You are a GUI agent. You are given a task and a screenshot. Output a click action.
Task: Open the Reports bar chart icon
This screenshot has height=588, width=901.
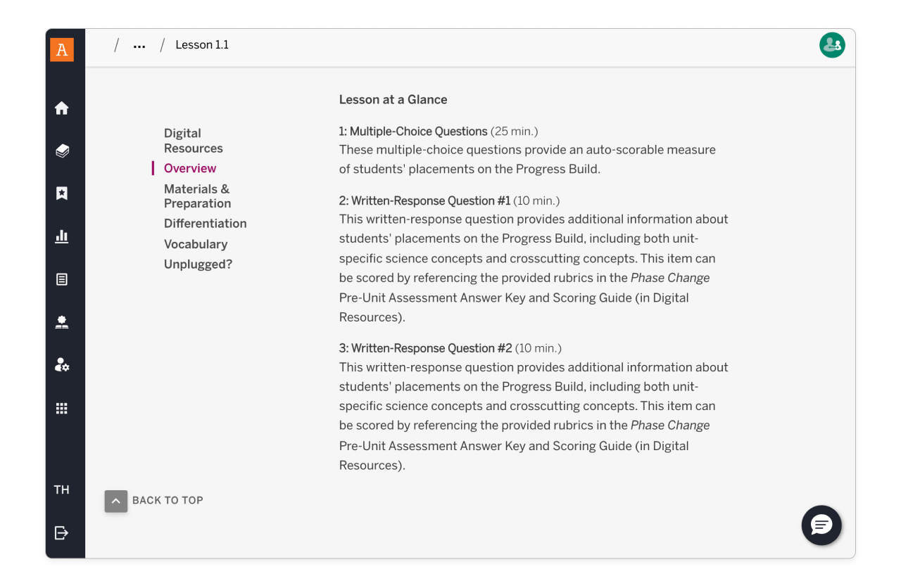pyautogui.click(x=62, y=236)
